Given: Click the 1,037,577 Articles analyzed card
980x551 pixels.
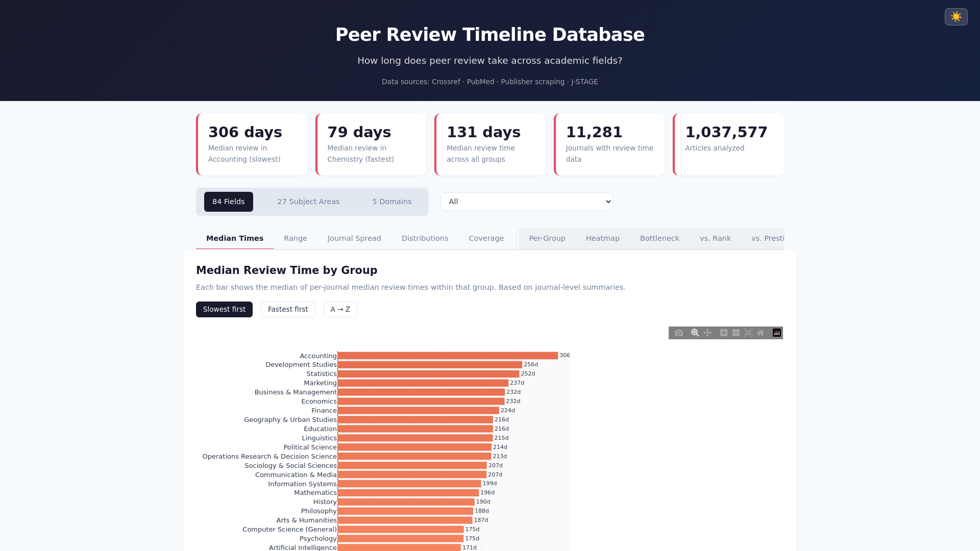Looking at the screenshot, I should click(728, 144).
